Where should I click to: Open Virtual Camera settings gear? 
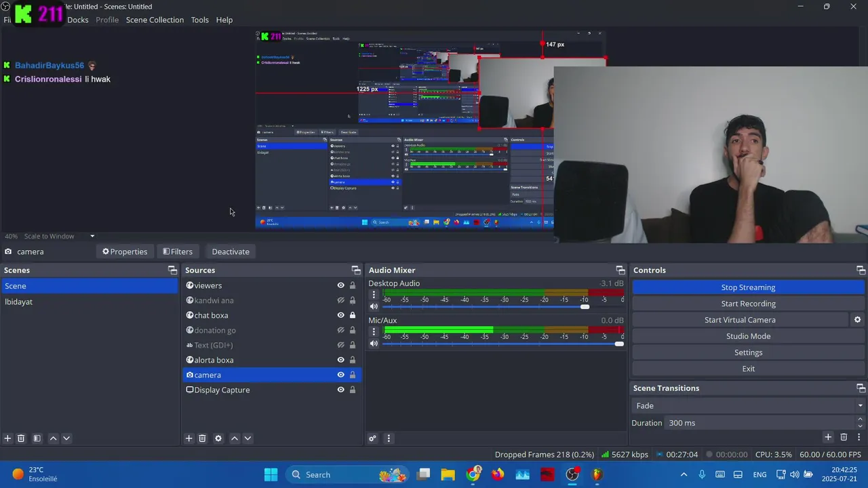(x=857, y=320)
